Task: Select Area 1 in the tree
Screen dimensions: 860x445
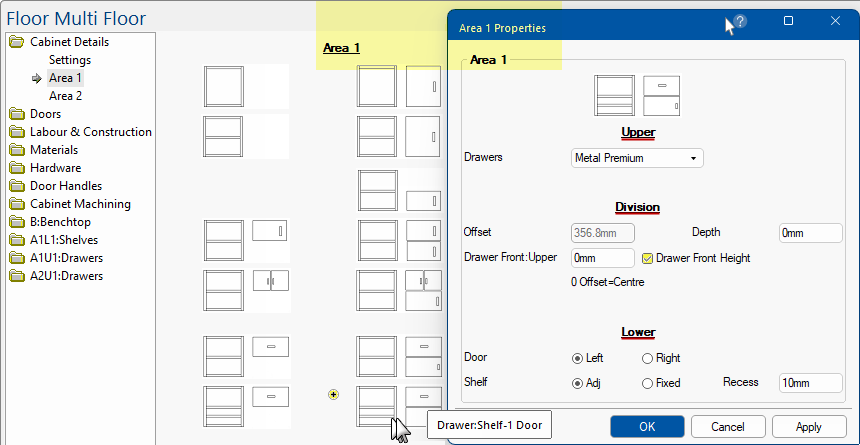Action: [x=65, y=78]
